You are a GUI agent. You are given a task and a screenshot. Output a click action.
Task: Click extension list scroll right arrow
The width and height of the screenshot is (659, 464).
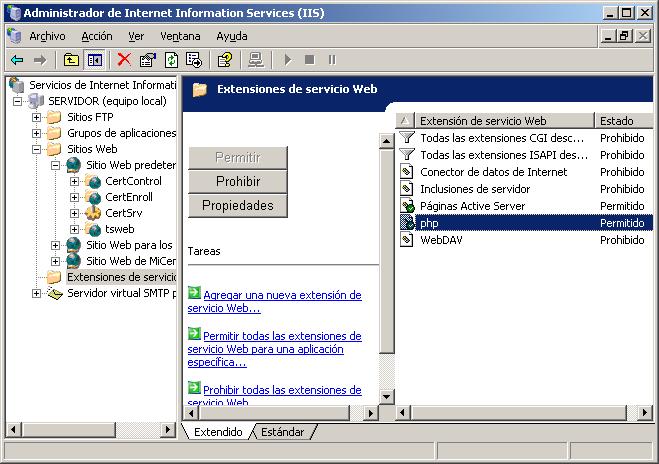coord(645,413)
